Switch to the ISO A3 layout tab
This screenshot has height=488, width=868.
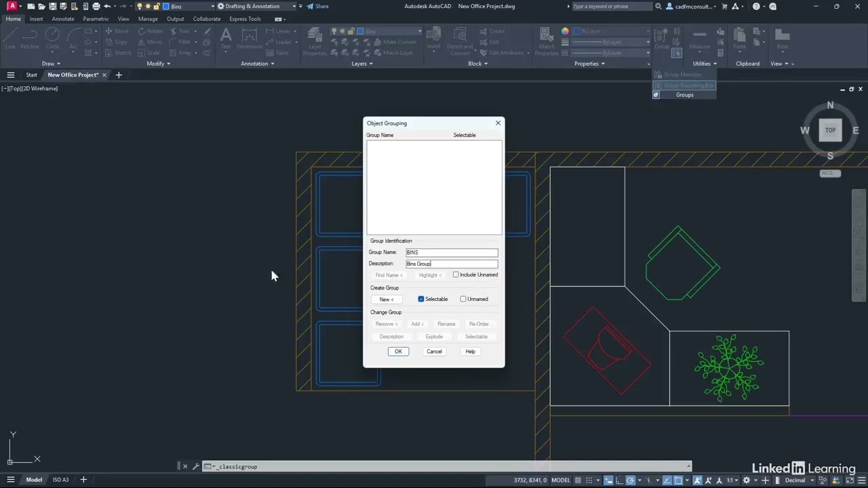pyautogui.click(x=60, y=480)
